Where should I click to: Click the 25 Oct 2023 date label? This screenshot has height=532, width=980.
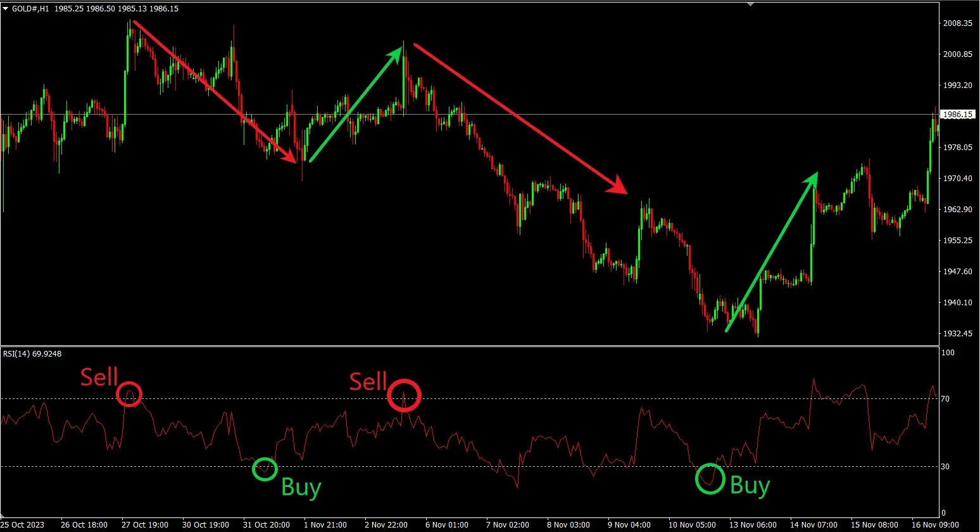[22, 525]
